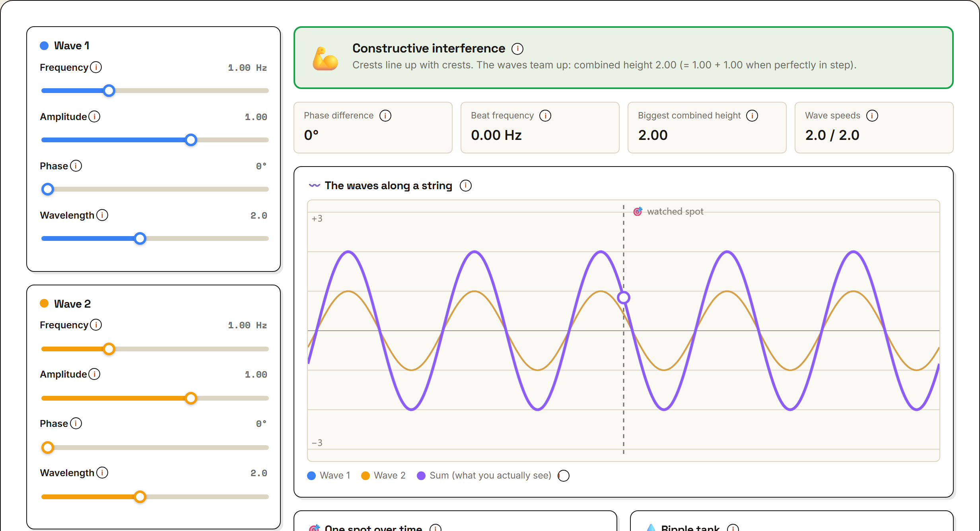Click the purple squiggle wave icon
Screen dimensions: 980x531
(x=315, y=186)
